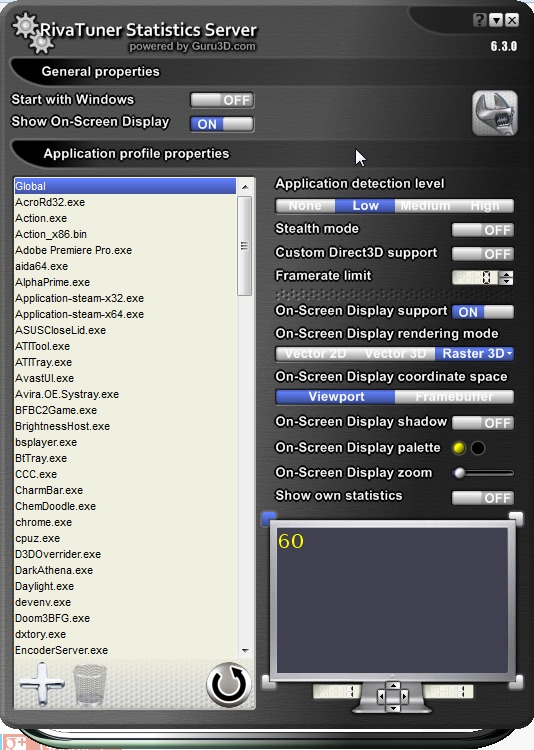Open Raster 3D dropdown arrow

509,353
